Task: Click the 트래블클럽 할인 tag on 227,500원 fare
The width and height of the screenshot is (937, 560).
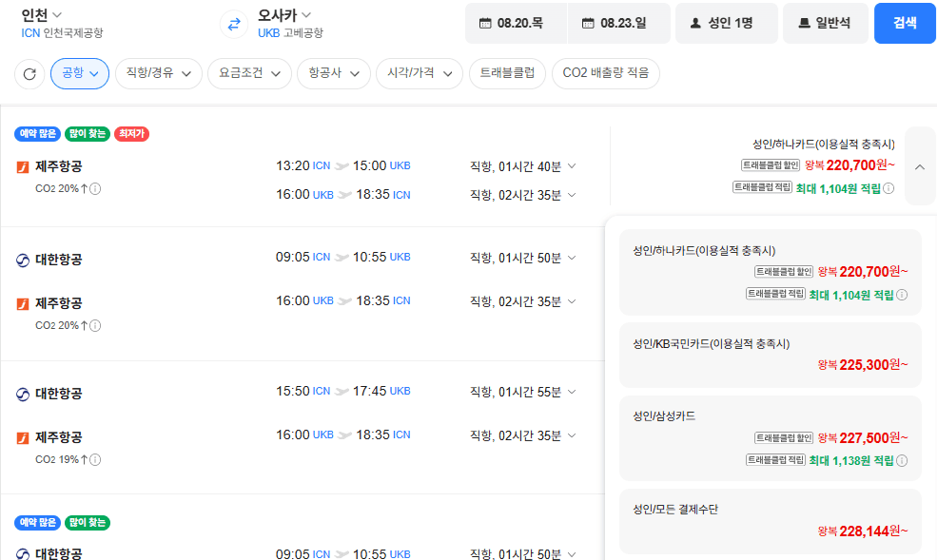Action: click(x=784, y=438)
